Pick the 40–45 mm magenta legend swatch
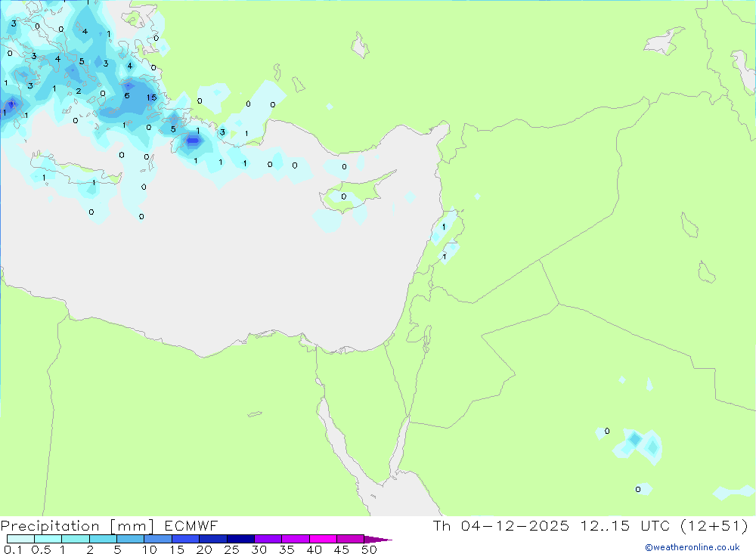The image size is (756, 554). pyautogui.click(x=323, y=539)
